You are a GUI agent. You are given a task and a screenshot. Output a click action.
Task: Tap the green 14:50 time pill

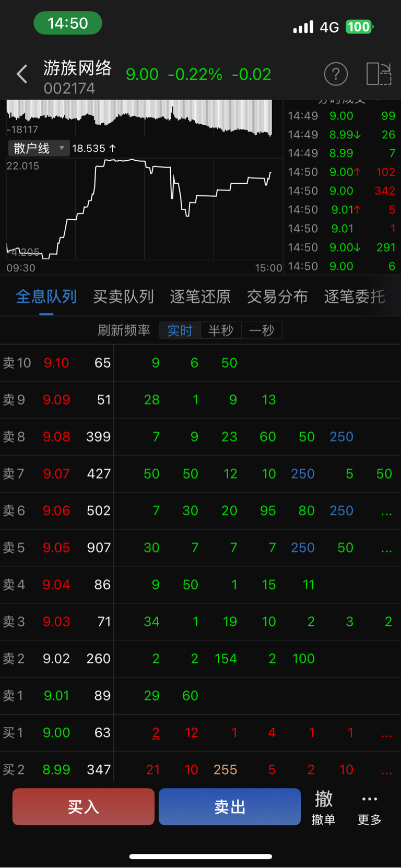(68, 23)
